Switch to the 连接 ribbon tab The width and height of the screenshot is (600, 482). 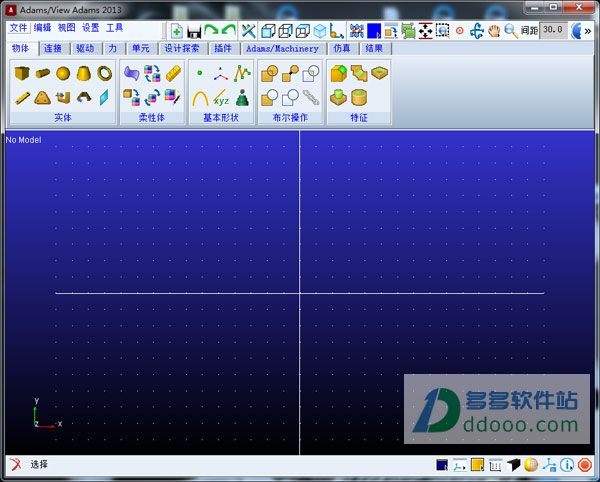click(x=53, y=48)
